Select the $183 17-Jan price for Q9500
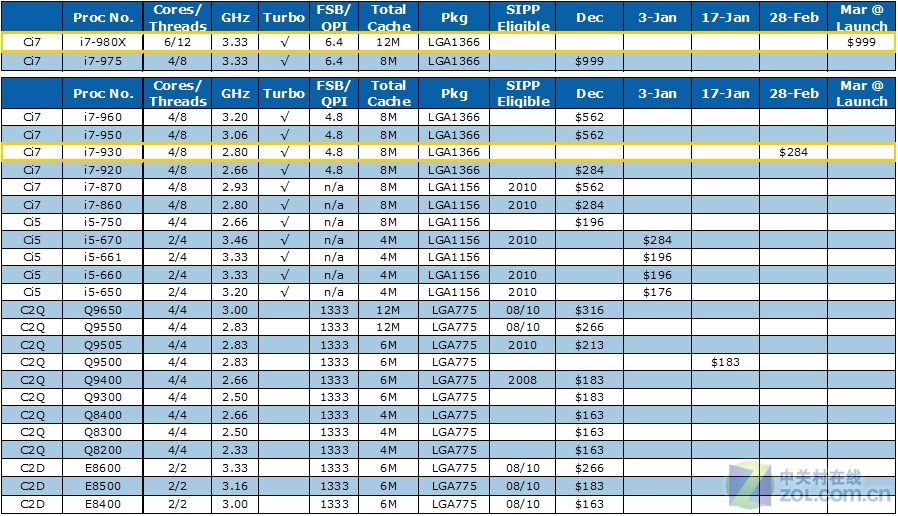Screen dimensions: 898x516 [725, 363]
